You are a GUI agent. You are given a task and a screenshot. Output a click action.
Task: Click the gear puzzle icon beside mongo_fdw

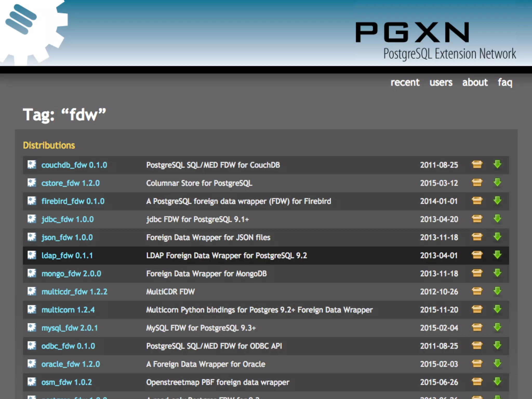coord(32,273)
